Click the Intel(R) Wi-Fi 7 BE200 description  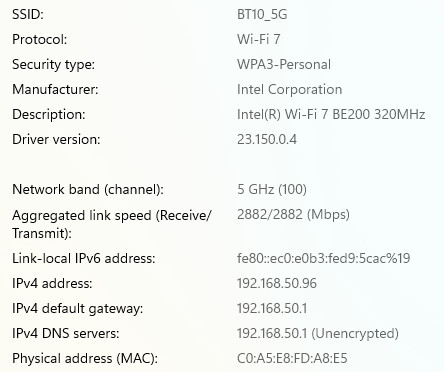tap(331, 114)
